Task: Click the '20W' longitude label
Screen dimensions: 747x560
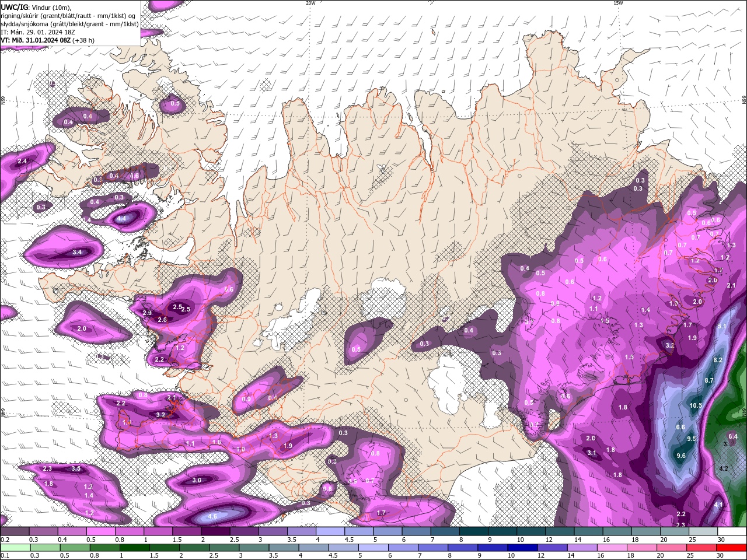Action: pyautogui.click(x=310, y=3)
